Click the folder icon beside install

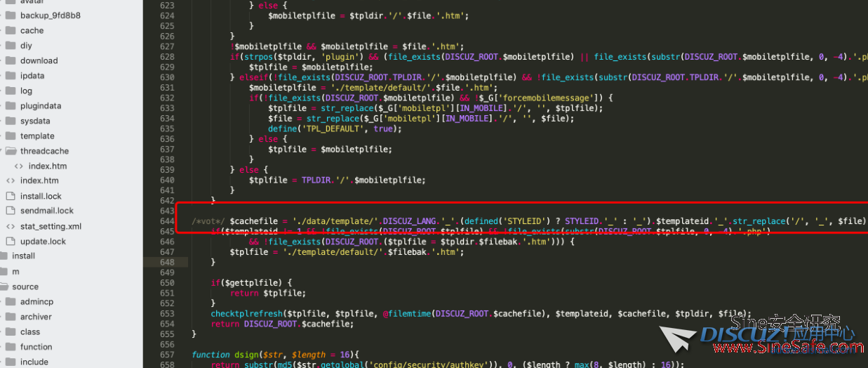tap(4, 256)
